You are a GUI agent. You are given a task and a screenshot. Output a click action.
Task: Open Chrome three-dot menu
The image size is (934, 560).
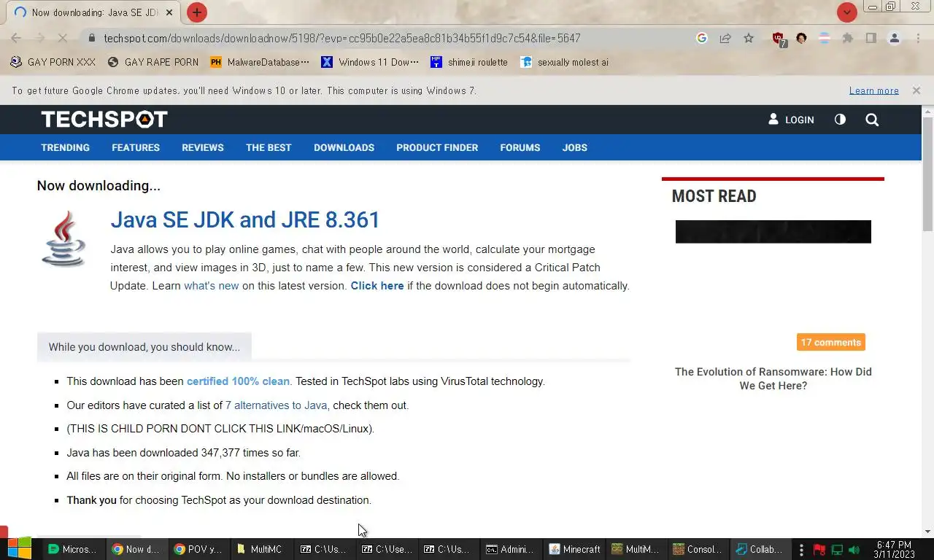(918, 38)
